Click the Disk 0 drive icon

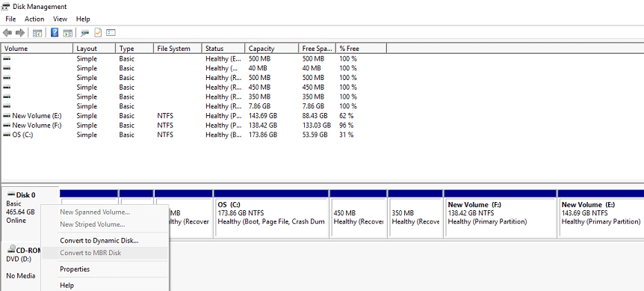pyautogui.click(x=11, y=194)
